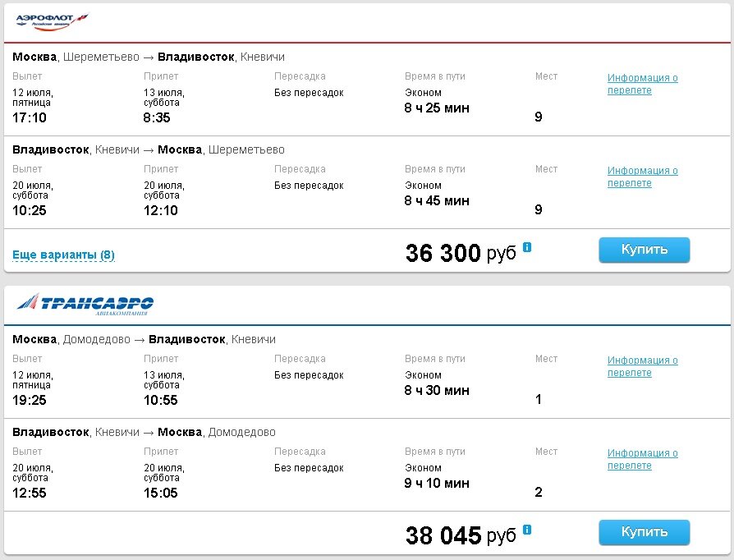
Task: Open flight info for Aeroflot Moscow–Vladivostok leg
Action: pyautogui.click(x=642, y=84)
